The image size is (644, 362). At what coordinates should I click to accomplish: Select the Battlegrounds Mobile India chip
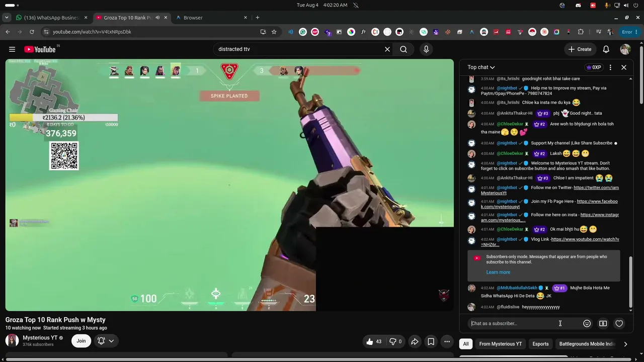pos(587,344)
